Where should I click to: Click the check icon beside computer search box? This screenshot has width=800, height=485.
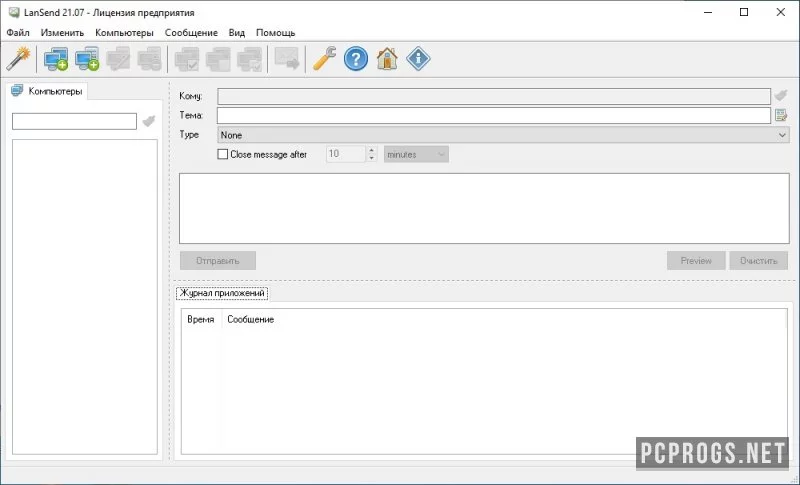(148, 121)
